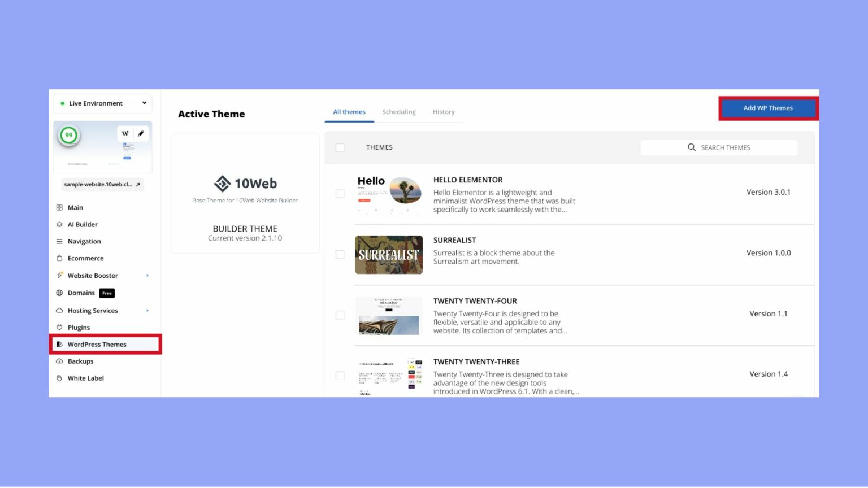868x488 pixels.
Task: Switch to the Scheduling tab
Action: [x=399, y=111]
